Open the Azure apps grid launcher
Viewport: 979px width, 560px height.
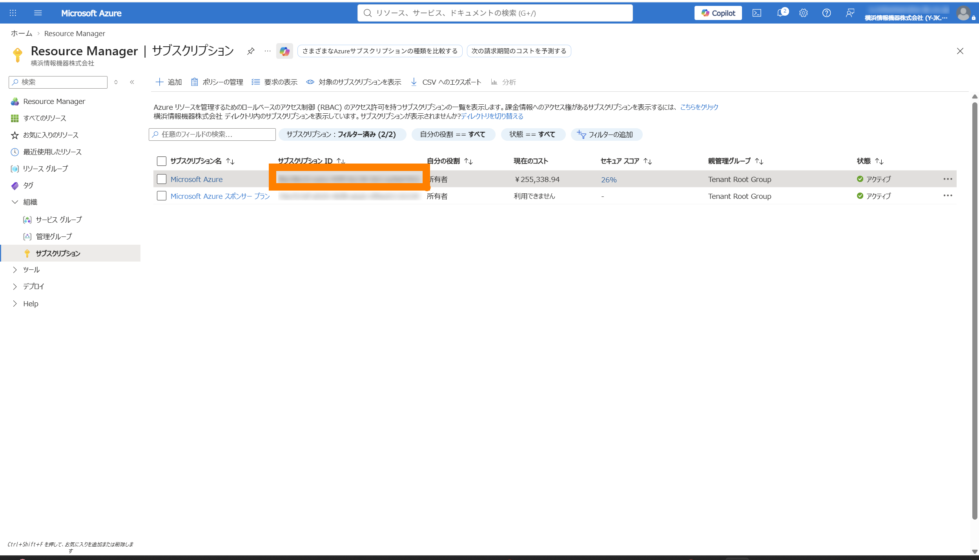pyautogui.click(x=13, y=13)
